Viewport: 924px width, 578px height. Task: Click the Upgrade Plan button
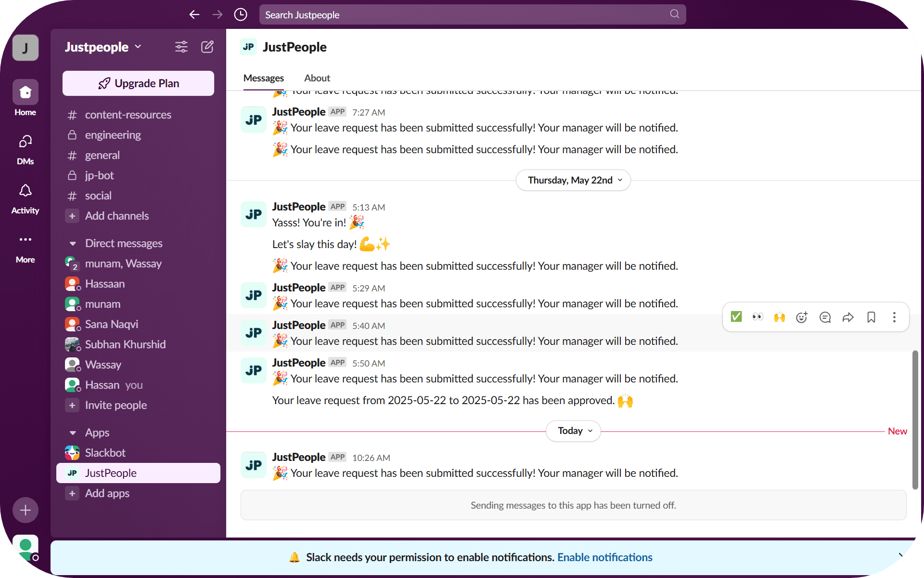pos(138,83)
